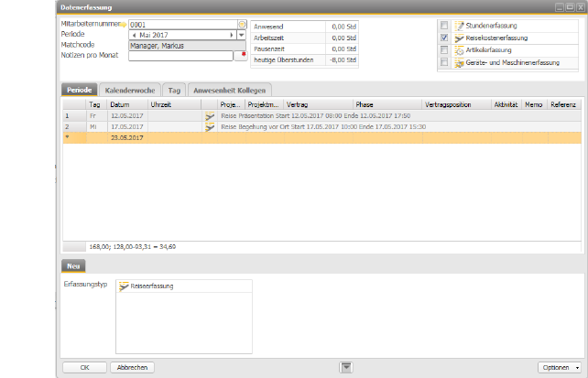
Task: Open the Periode month dropdown
Action: click(241, 35)
